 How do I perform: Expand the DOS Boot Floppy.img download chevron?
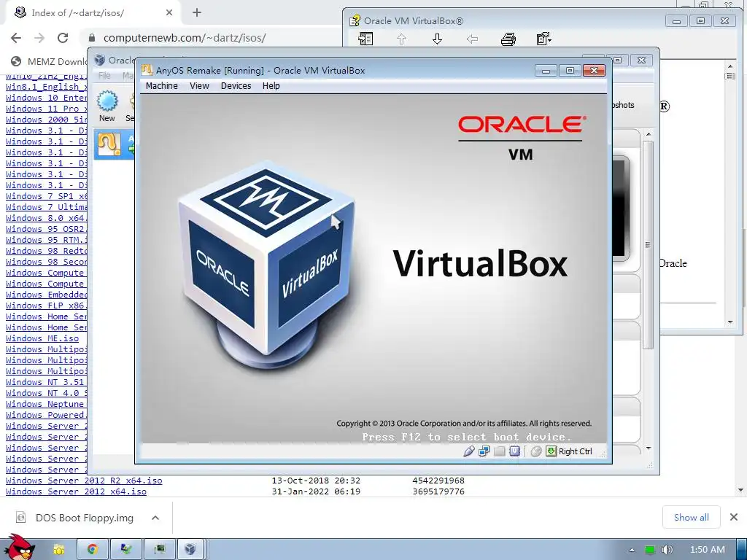(155, 518)
